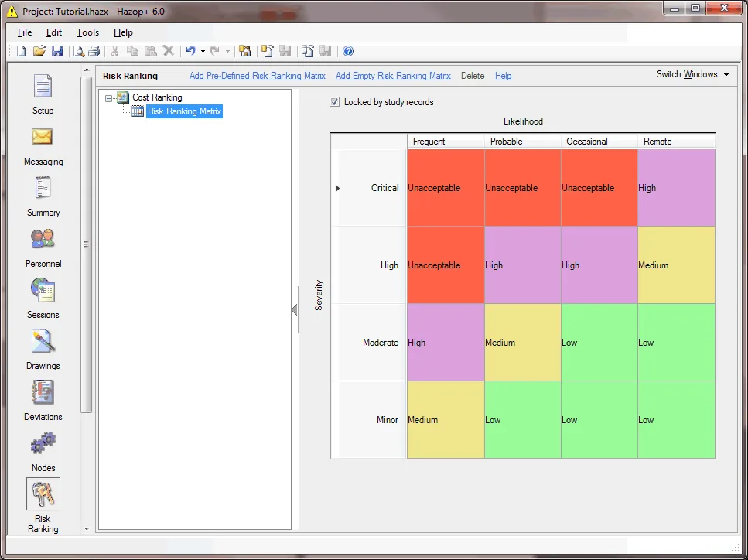Collapse the Cost Ranking tree node
The width and height of the screenshot is (748, 560).
109,98
